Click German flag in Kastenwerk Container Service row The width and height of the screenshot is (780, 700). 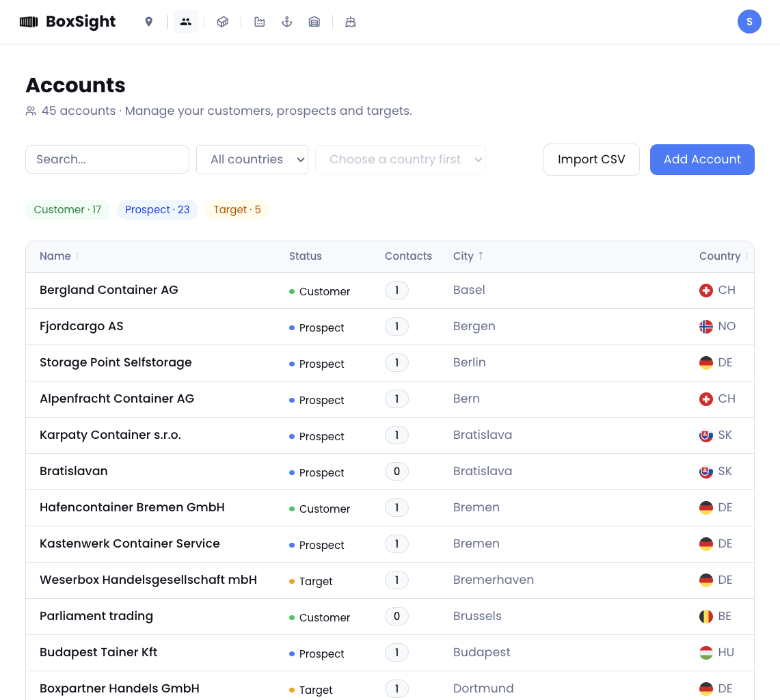point(706,543)
